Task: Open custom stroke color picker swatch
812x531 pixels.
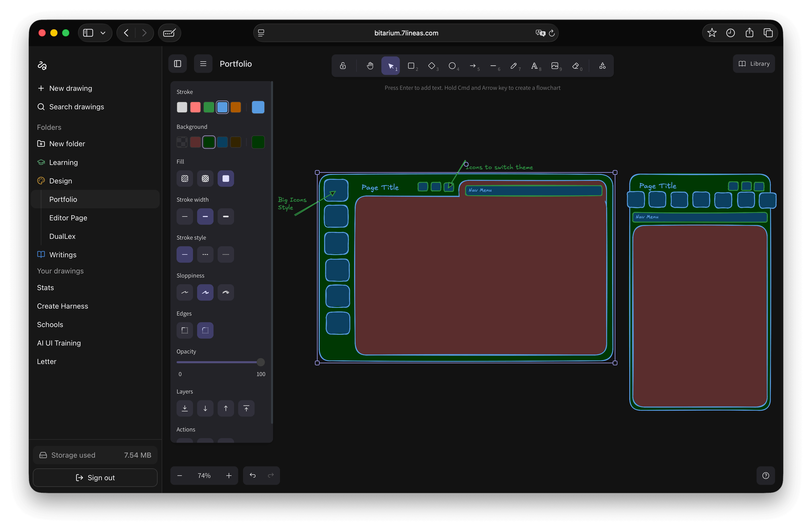Action: [x=258, y=107]
